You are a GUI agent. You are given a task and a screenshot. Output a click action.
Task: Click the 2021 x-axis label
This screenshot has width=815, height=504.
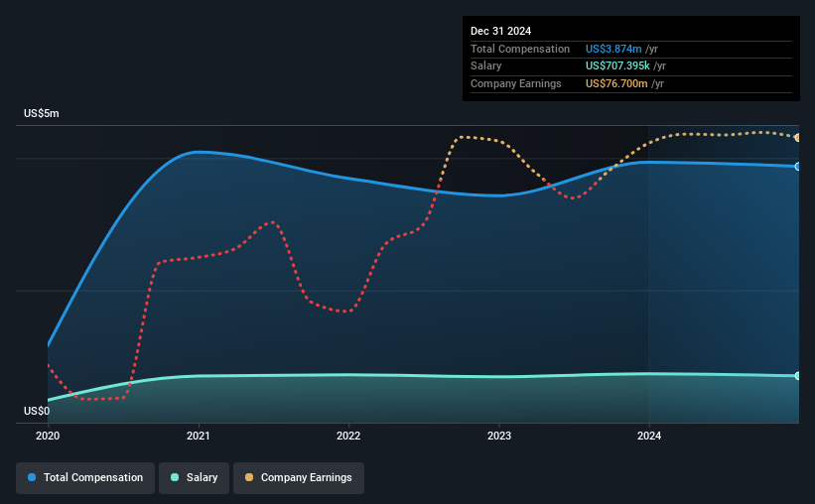click(x=198, y=436)
